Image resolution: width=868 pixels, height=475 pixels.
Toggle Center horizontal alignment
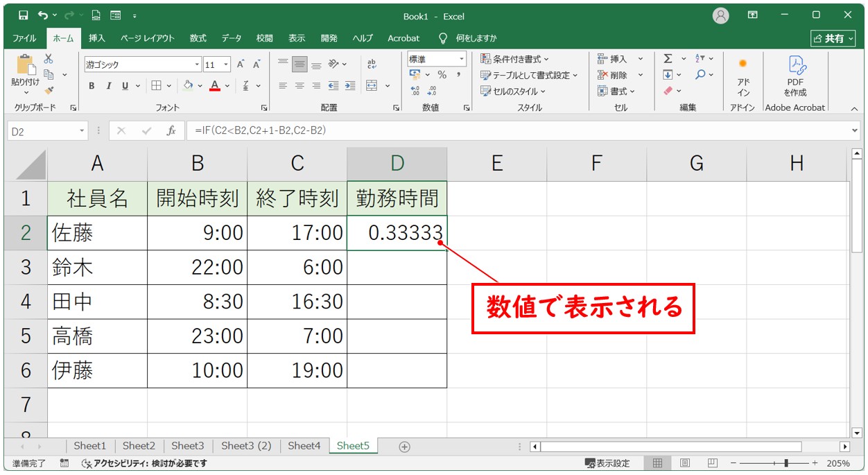[x=300, y=86]
